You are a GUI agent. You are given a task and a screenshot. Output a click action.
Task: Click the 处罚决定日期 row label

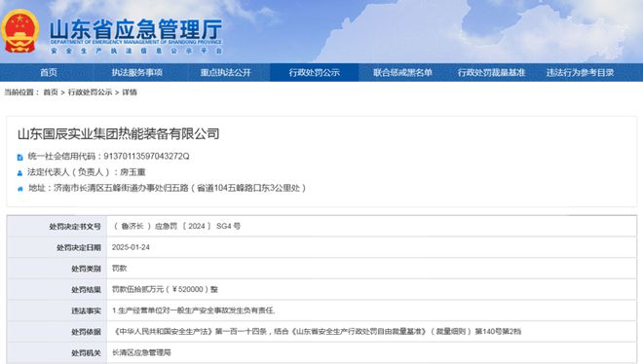pos(79,248)
